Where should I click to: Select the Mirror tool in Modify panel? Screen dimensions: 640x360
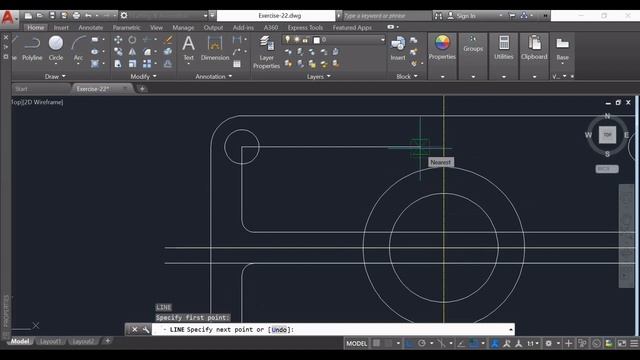point(132,52)
